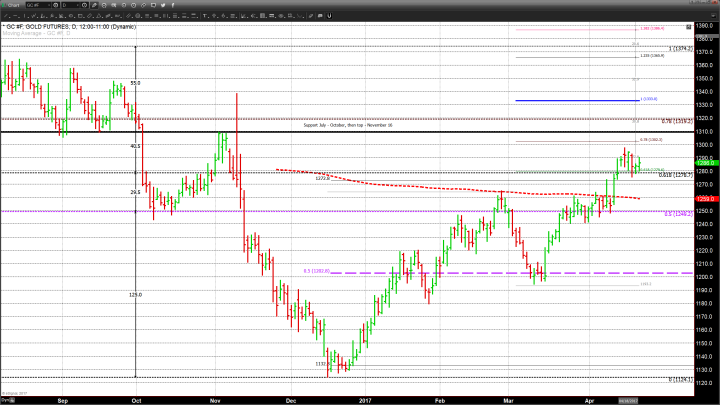Select the trend line drawing tool
This screenshot has height=405, width=720.
pyautogui.click(x=6, y=16)
